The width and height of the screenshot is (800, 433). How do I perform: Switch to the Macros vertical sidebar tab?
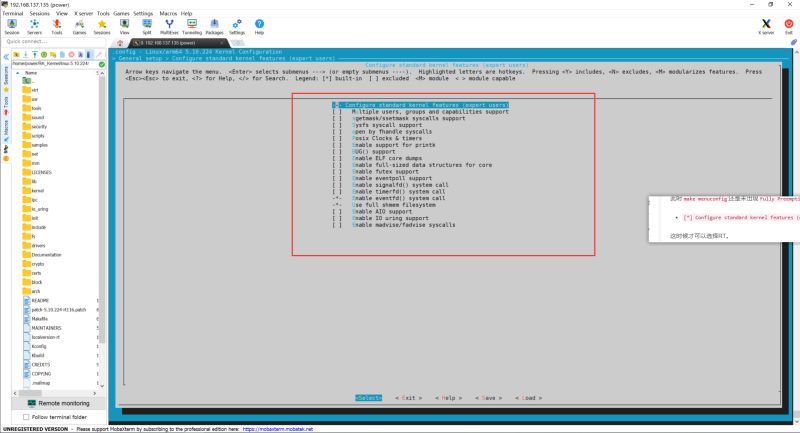pyautogui.click(x=6, y=131)
